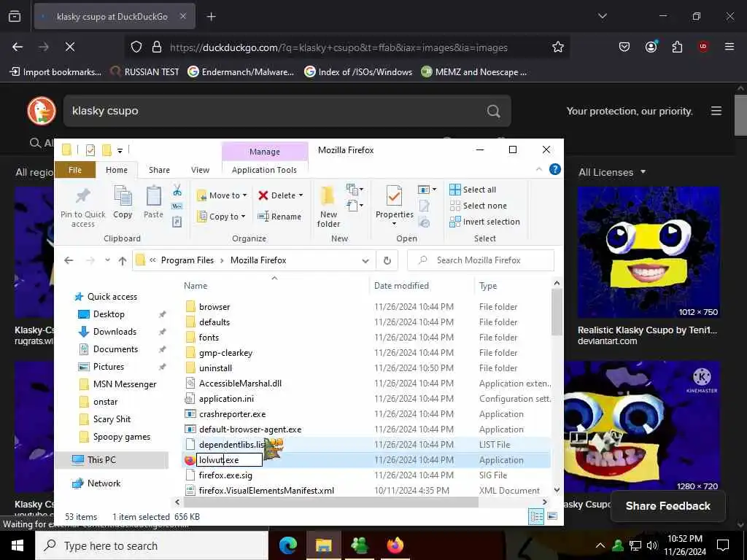The height and width of the screenshot is (560, 747).
Task: Open Firefox Pocket save icon
Action: 624,47
